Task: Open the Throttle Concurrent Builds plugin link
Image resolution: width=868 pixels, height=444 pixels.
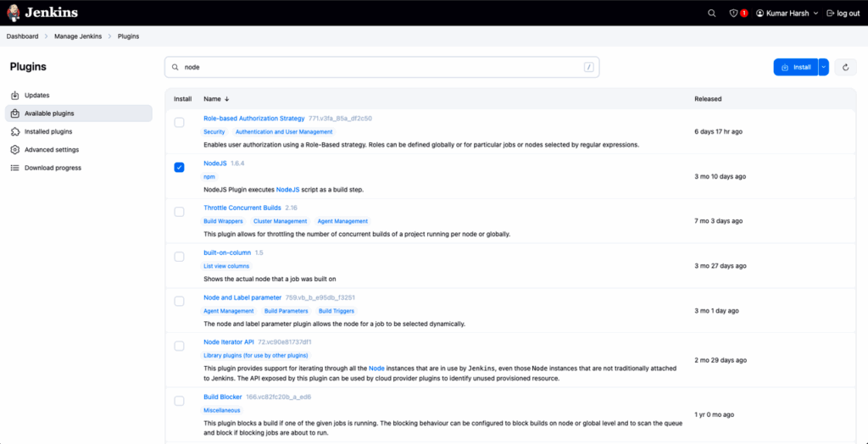Action: coord(242,208)
